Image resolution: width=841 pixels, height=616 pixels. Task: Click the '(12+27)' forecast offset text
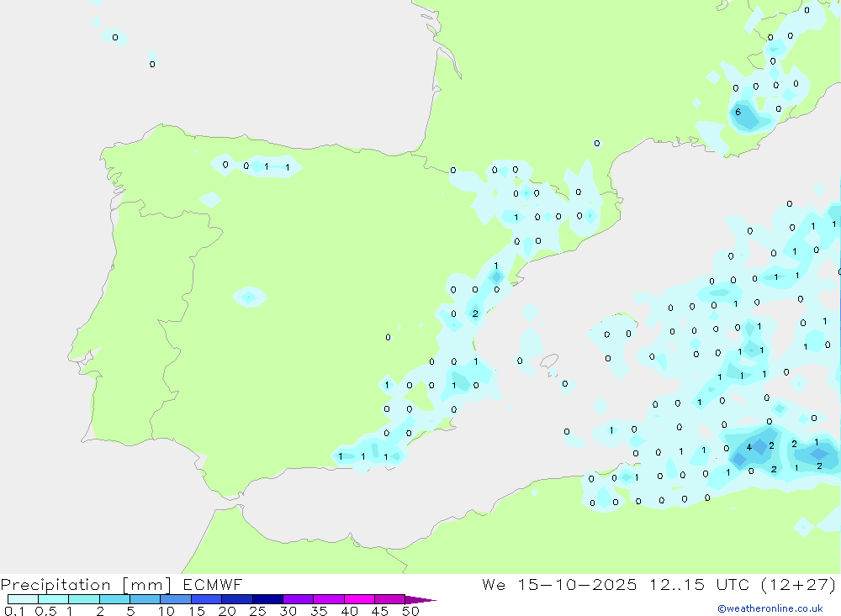[x=798, y=584]
